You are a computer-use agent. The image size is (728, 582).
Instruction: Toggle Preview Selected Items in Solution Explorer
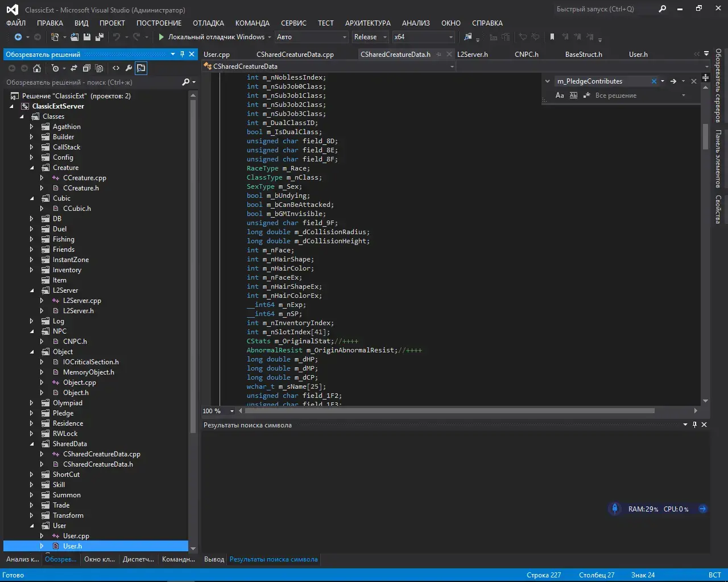click(141, 68)
